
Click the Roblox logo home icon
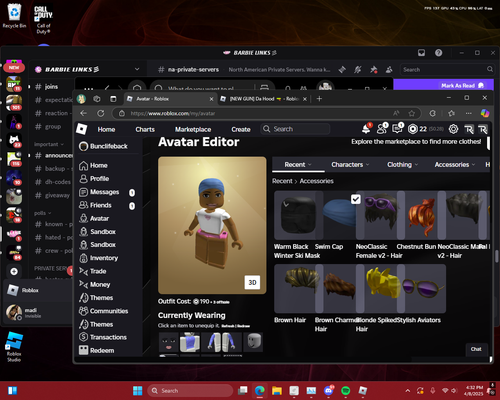pyautogui.click(x=82, y=129)
